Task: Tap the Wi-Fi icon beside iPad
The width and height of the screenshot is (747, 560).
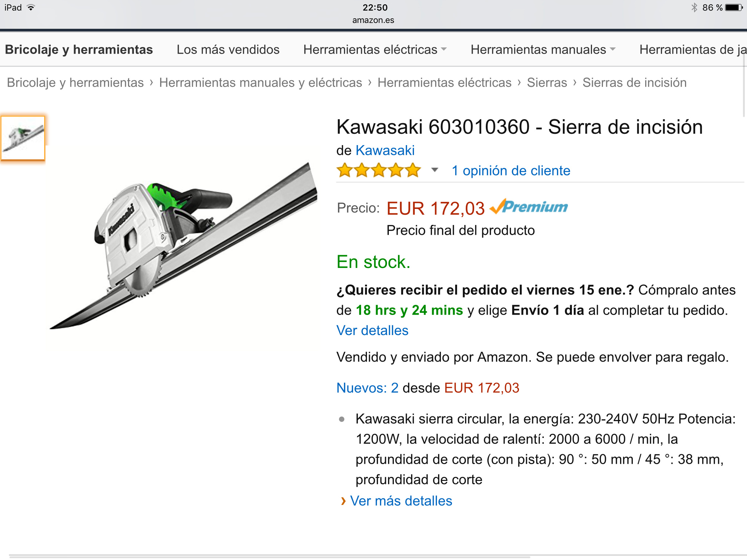Action: pyautogui.click(x=31, y=8)
